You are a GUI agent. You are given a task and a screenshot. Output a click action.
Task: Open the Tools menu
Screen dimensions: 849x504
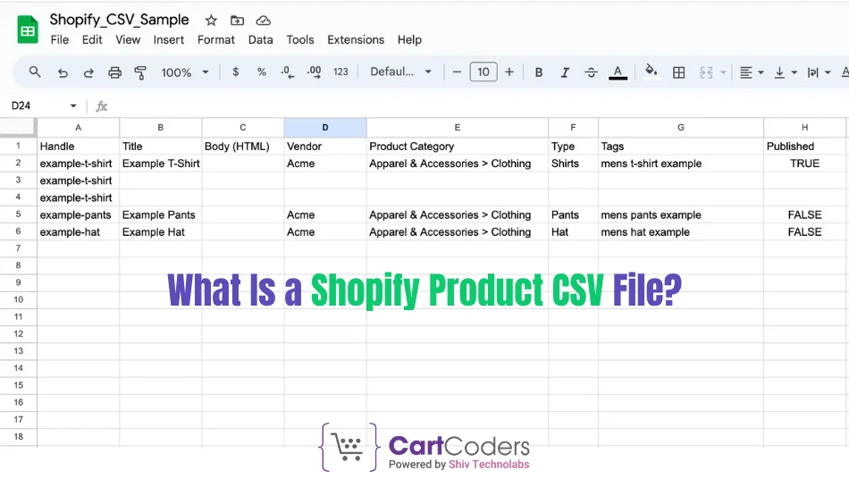tap(300, 39)
